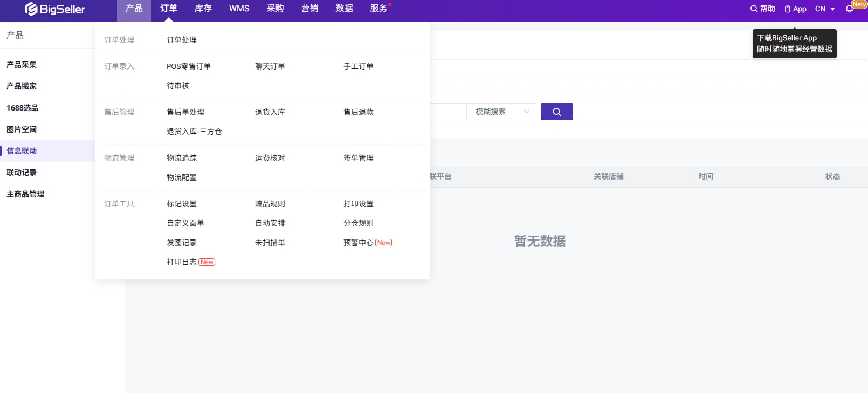This screenshot has height=393, width=868.
Task: Expand the CN language dropdown
Action: pyautogui.click(x=825, y=9)
